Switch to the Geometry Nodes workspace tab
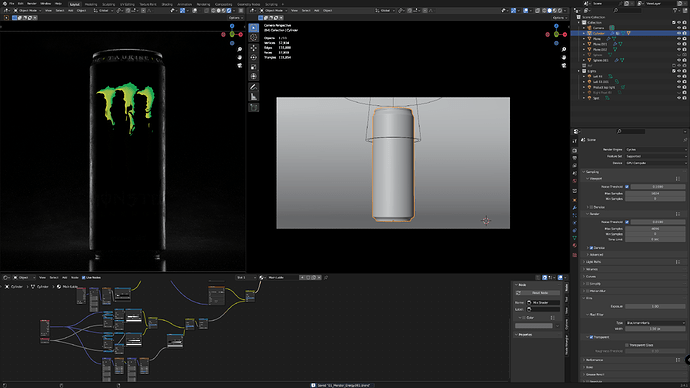Screen dimensions: 690x388 click(249, 4)
